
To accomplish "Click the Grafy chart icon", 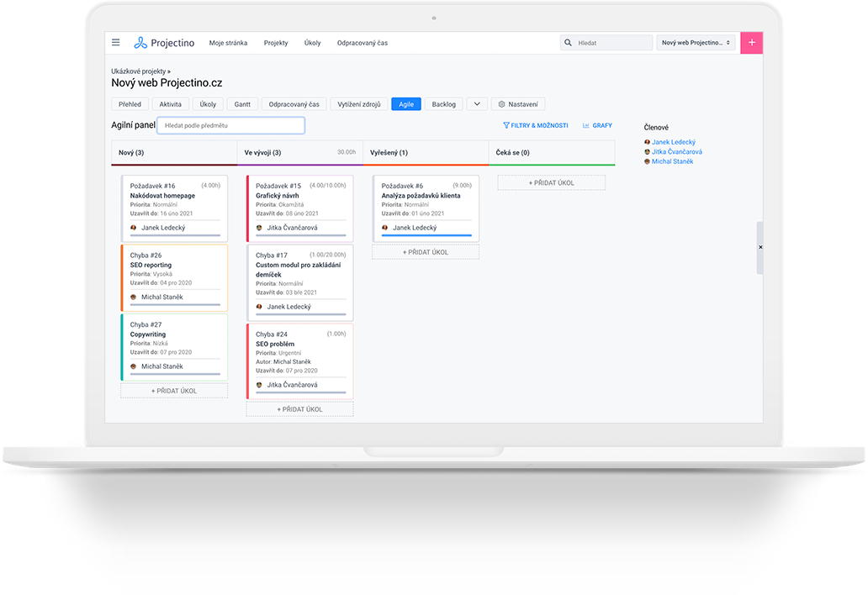I will (585, 125).
